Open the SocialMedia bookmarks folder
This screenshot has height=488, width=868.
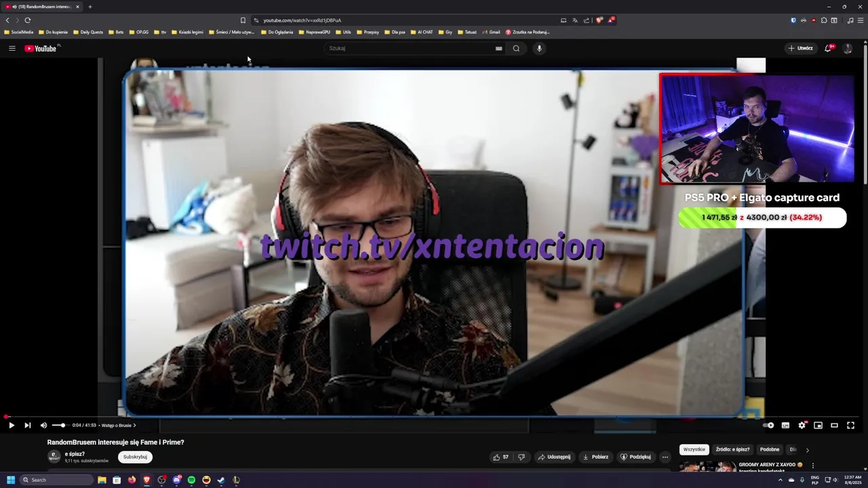tap(19, 32)
